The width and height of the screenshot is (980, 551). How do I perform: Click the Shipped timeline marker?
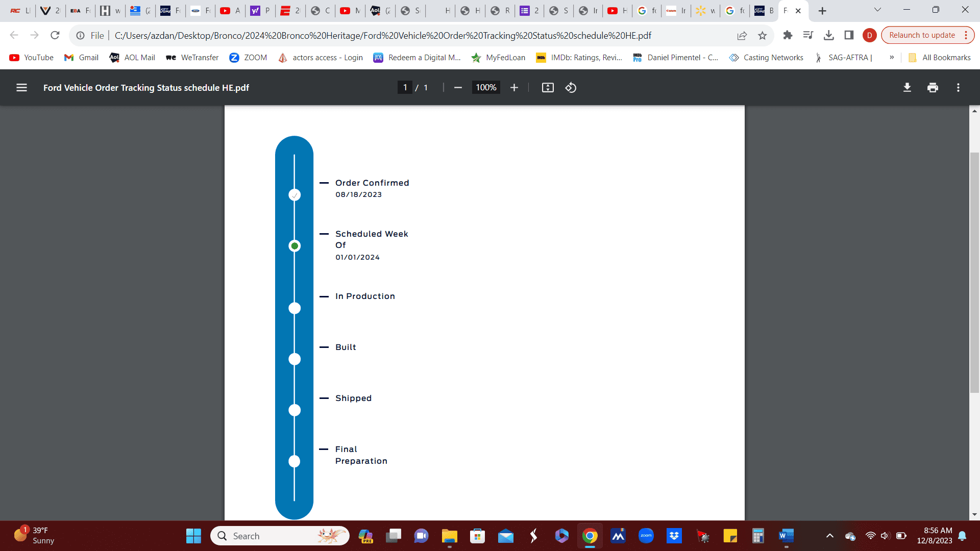[x=295, y=410]
